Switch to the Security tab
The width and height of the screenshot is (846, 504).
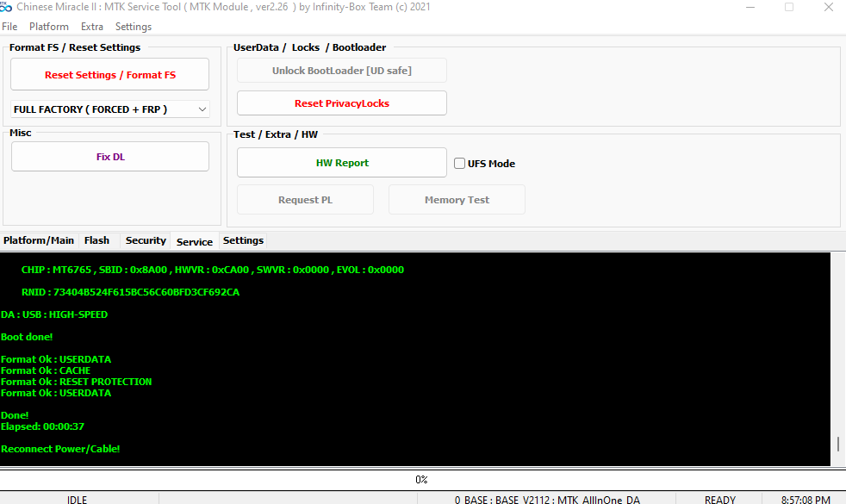(146, 240)
